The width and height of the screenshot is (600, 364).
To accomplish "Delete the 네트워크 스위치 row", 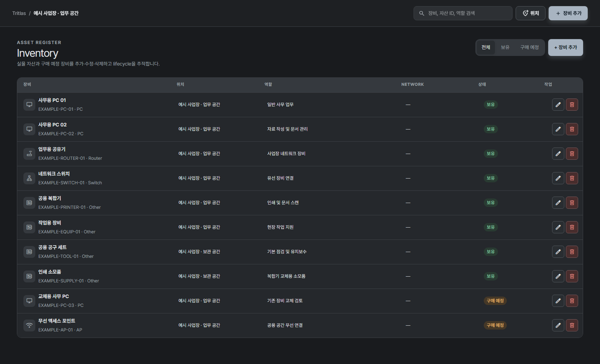I will click(572, 178).
